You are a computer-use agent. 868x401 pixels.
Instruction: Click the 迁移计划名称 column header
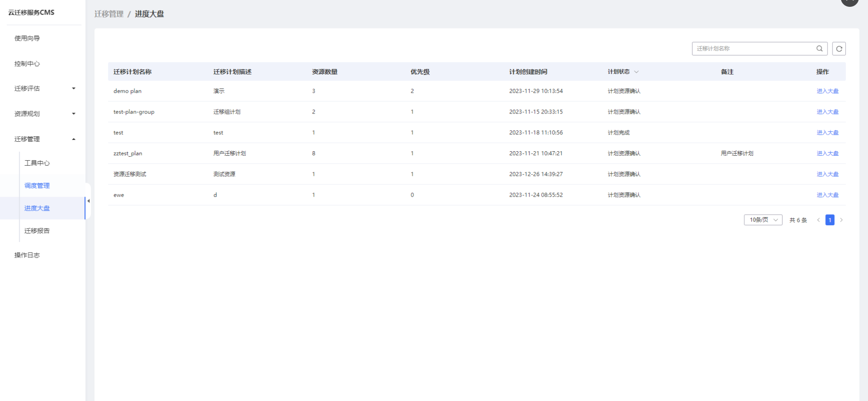point(133,72)
